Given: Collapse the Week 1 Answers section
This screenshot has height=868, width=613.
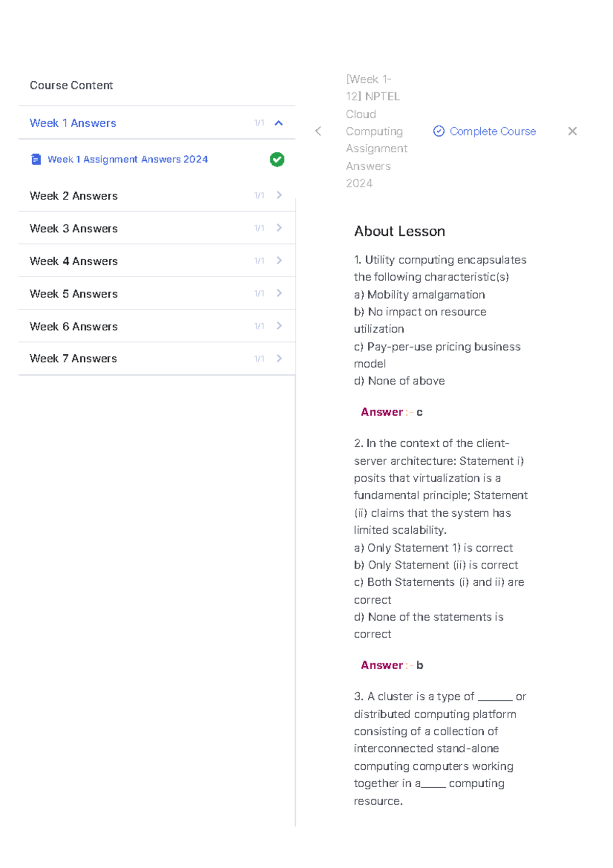Looking at the screenshot, I should (x=278, y=123).
